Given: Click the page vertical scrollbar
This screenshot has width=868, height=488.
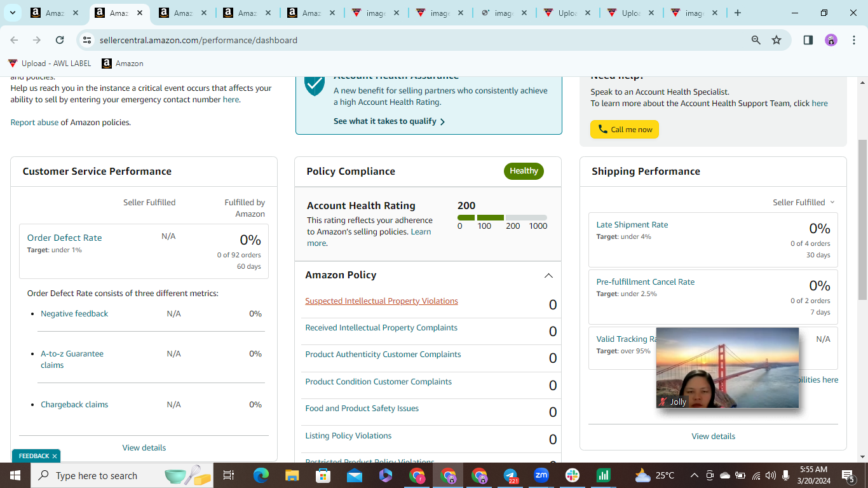Looking at the screenshot, I should coord(862,219).
